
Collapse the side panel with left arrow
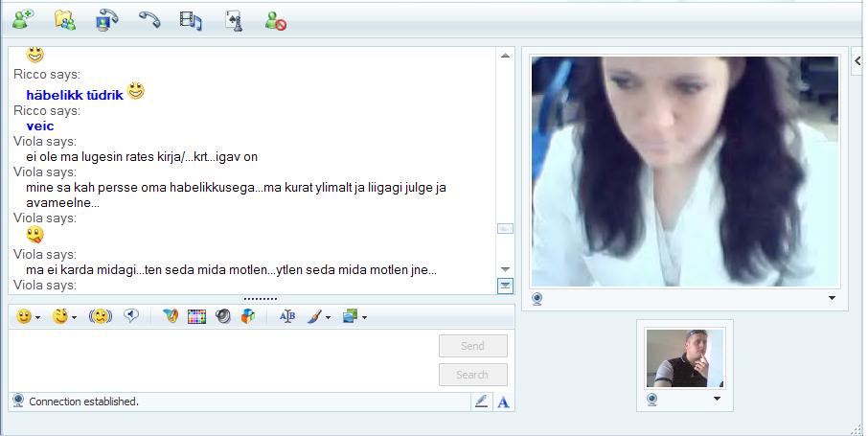(857, 61)
